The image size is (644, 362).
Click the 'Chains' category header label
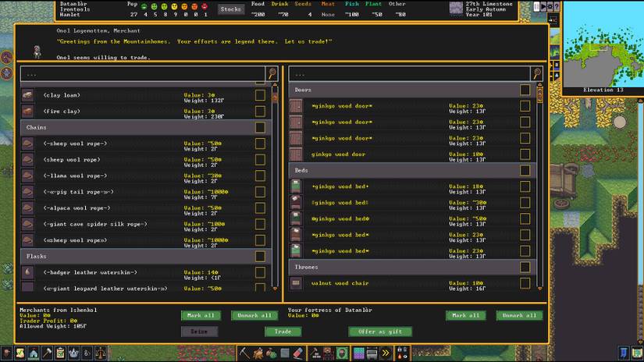pyautogui.click(x=36, y=128)
